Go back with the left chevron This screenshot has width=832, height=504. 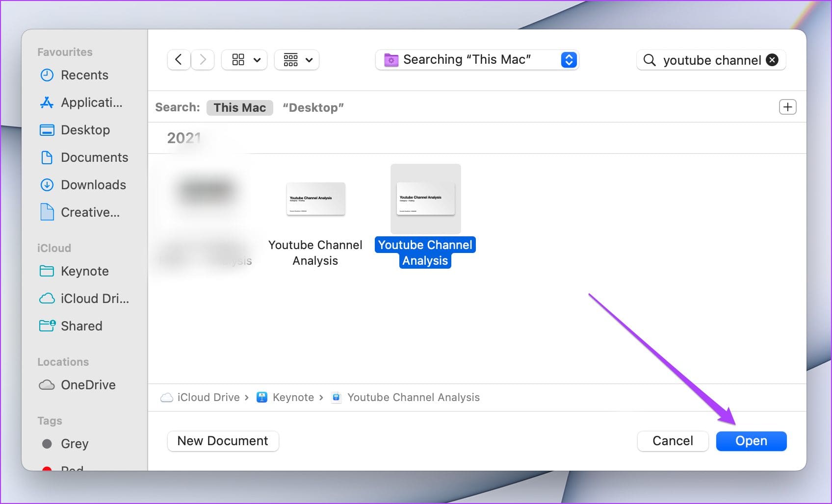pos(179,60)
